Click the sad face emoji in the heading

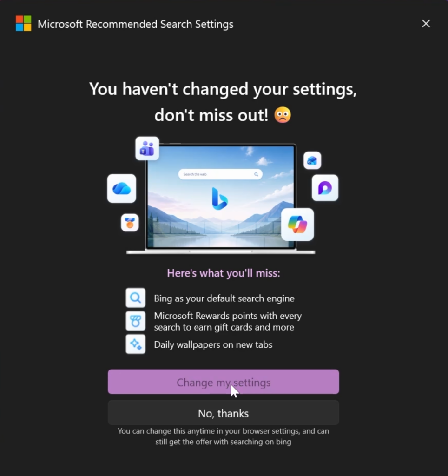coord(283,115)
